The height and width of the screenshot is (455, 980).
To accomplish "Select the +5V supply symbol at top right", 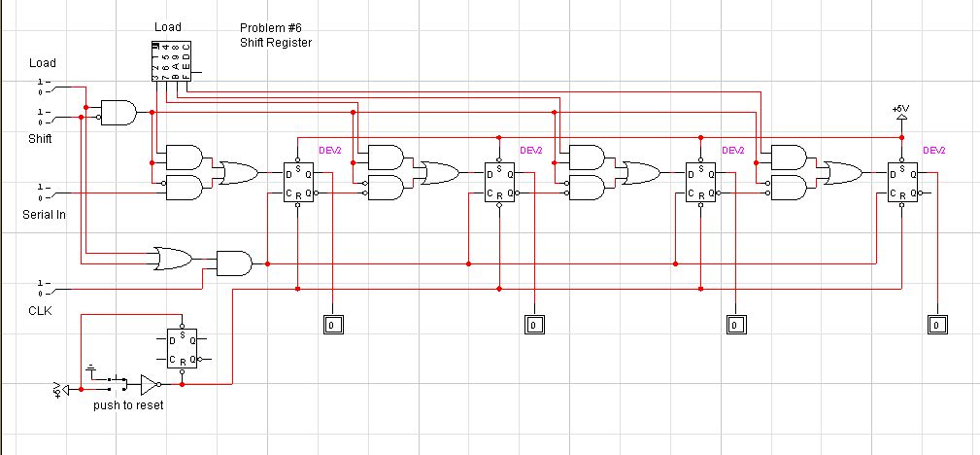I will click(x=900, y=113).
